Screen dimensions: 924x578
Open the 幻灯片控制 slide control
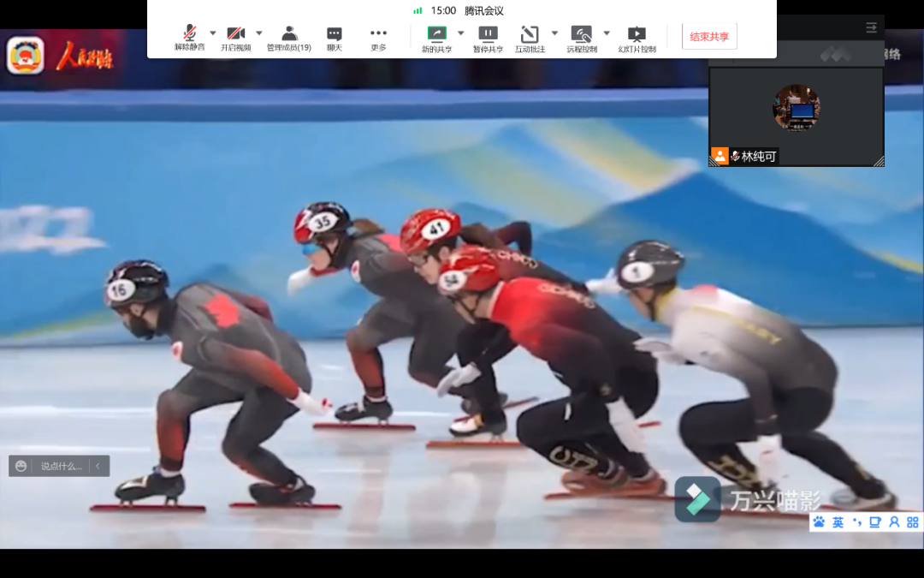[637, 34]
